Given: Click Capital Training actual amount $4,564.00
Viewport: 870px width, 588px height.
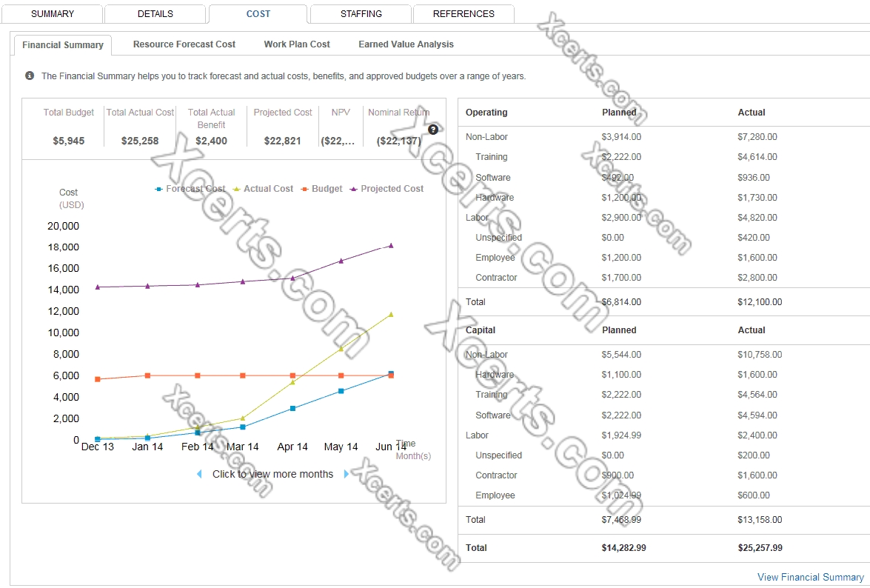Looking at the screenshot, I should pos(757,395).
